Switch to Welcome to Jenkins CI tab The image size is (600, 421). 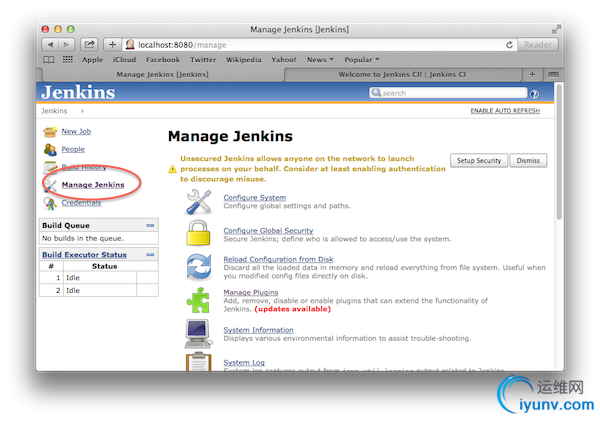402,74
